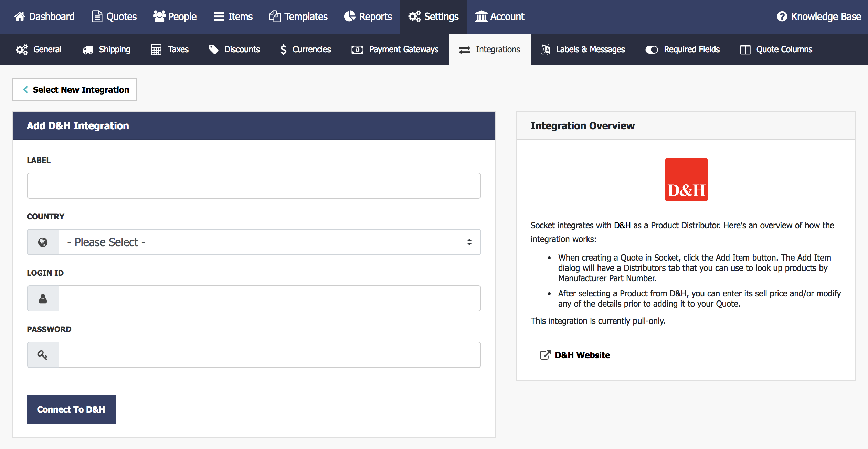The width and height of the screenshot is (868, 449).
Task: Switch to the Taxes tab
Action: pyautogui.click(x=170, y=50)
